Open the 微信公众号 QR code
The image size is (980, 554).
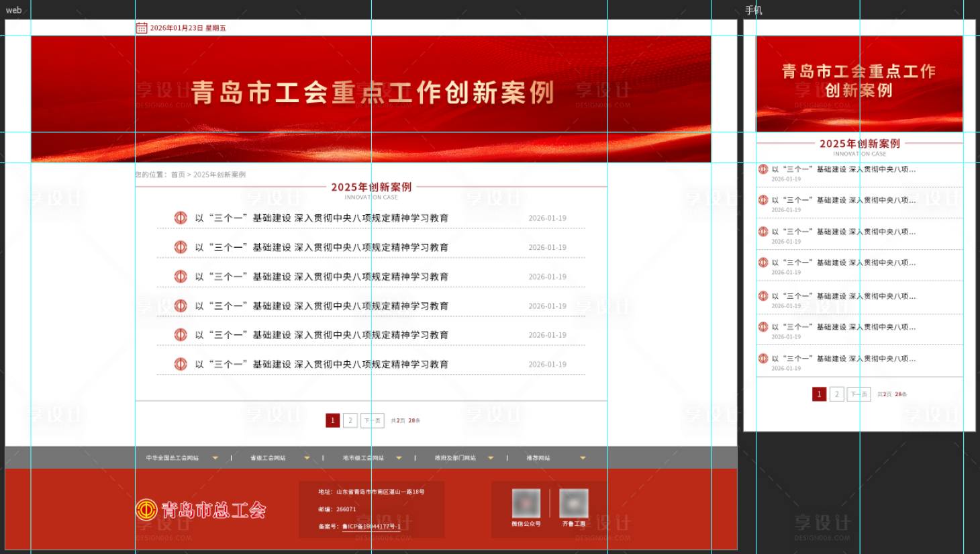pyautogui.click(x=526, y=504)
